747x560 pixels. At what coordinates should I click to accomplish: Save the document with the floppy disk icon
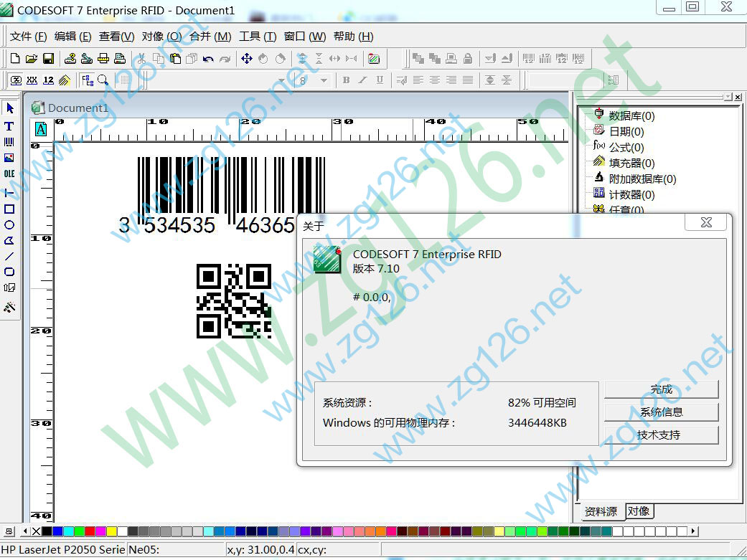[x=48, y=59]
